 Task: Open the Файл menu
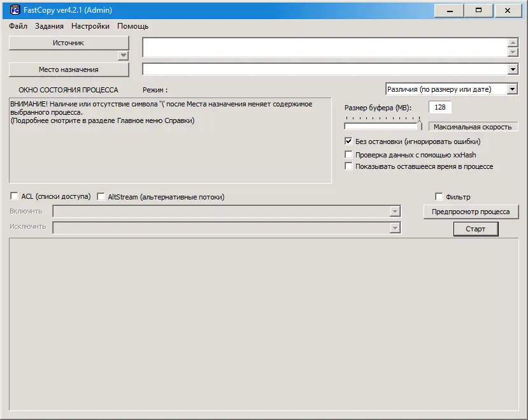18,26
